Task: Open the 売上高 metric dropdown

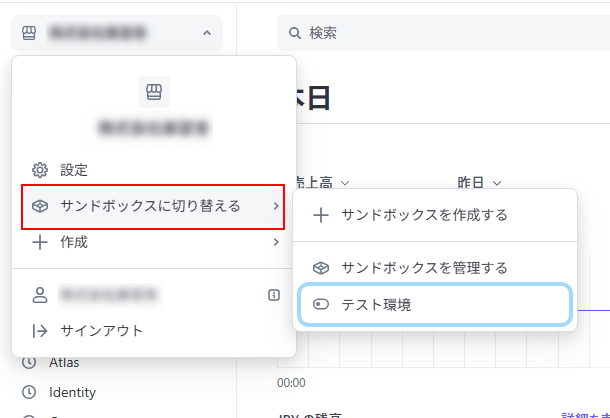Action: pyautogui.click(x=318, y=183)
